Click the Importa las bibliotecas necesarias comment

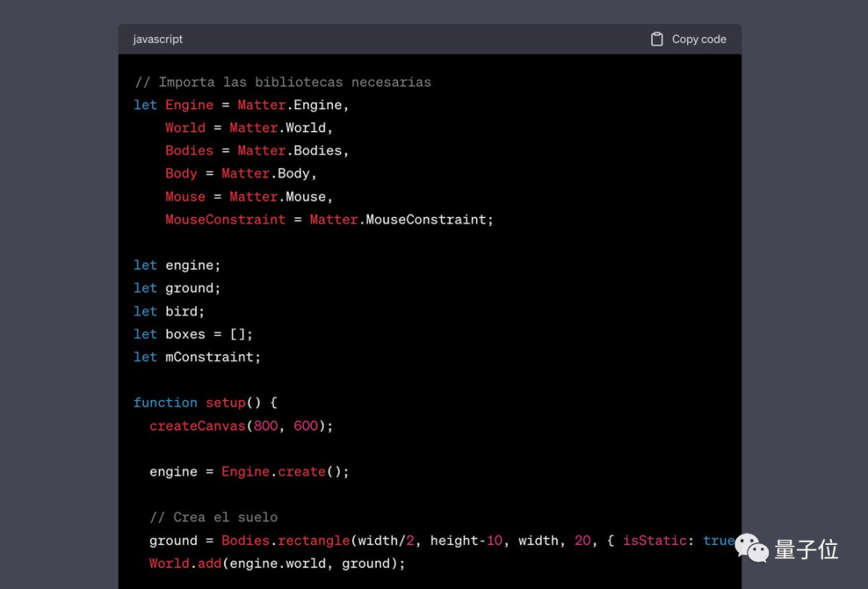pos(282,82)
